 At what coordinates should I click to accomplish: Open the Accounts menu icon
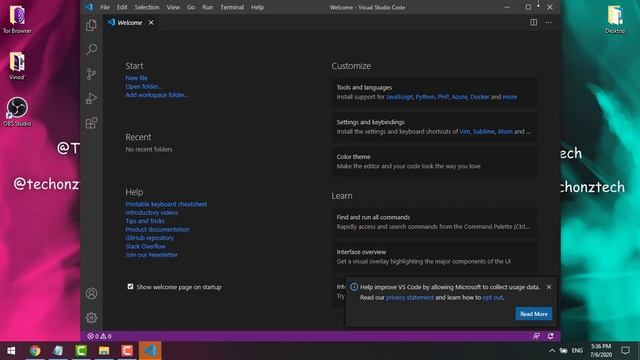click(x=91, y=293)
